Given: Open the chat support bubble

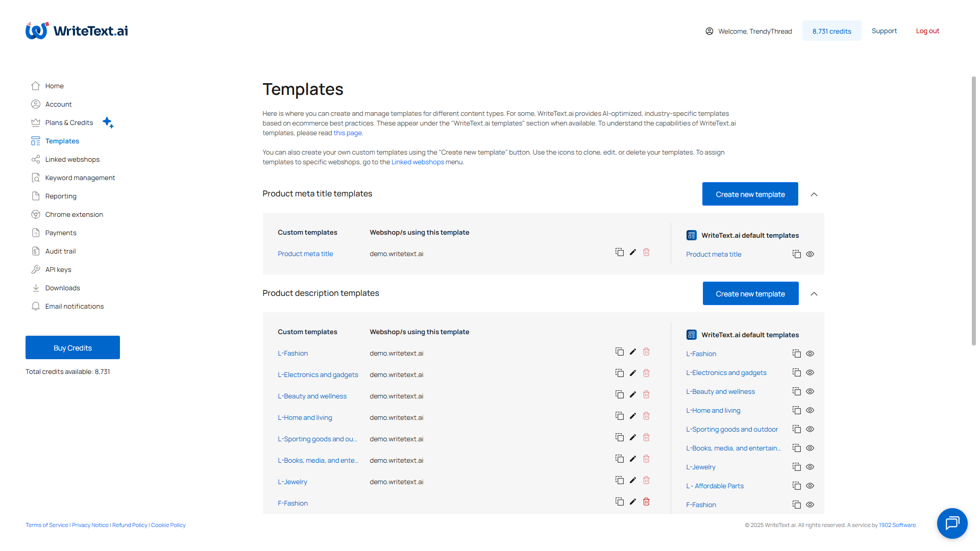Looking at the screenshot, I should [952, 523].
